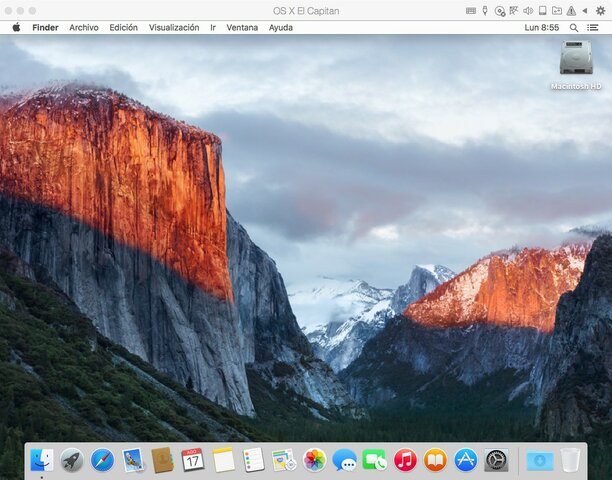The image size is (612, 480).
Task: Open the Visualización menu
Action: tap(174, 28)
